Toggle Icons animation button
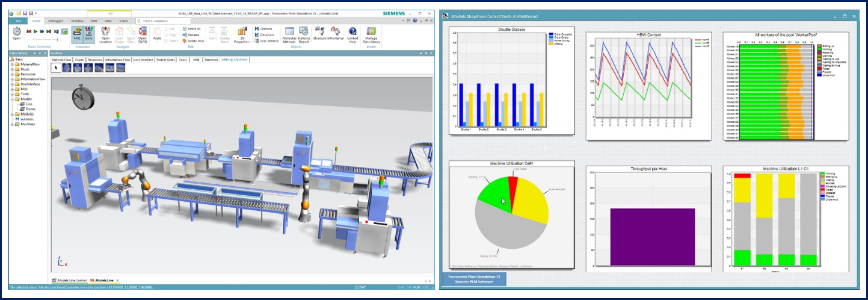The height and width of the screenshot is (300, 868). coord(88,33)
